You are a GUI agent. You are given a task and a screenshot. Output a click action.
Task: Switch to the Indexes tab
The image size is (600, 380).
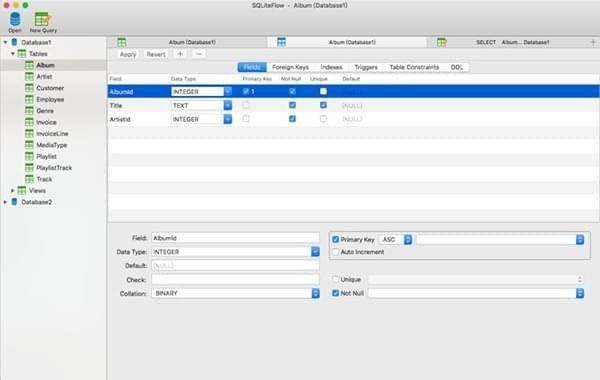coord(331,67)
